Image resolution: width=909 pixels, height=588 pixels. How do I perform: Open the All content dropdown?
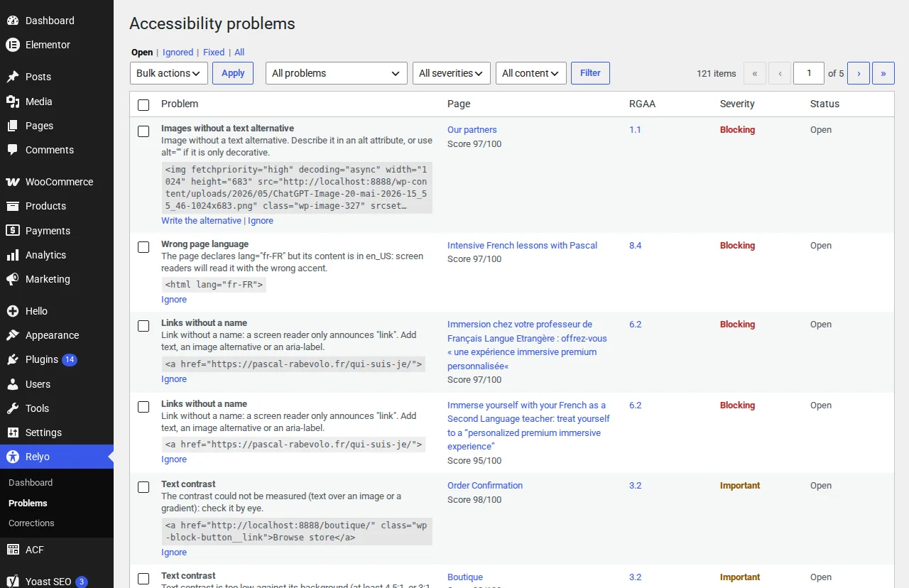531,73
